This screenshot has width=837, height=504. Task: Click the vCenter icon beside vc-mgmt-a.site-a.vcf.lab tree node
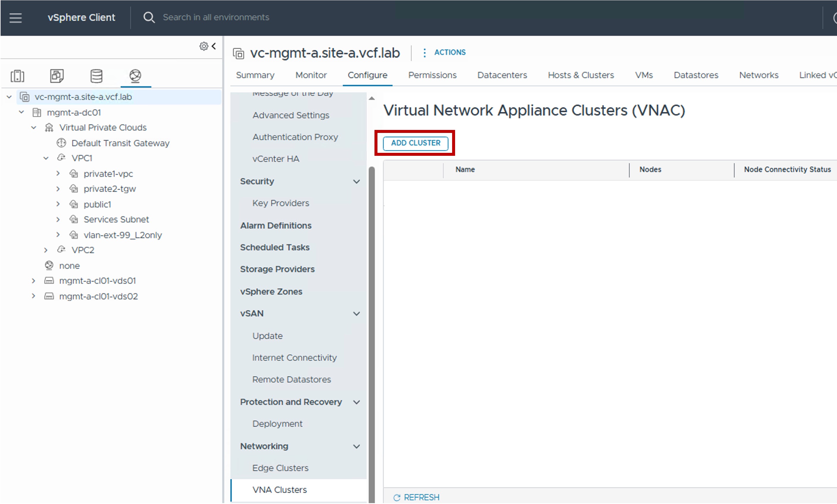point(24,97)
